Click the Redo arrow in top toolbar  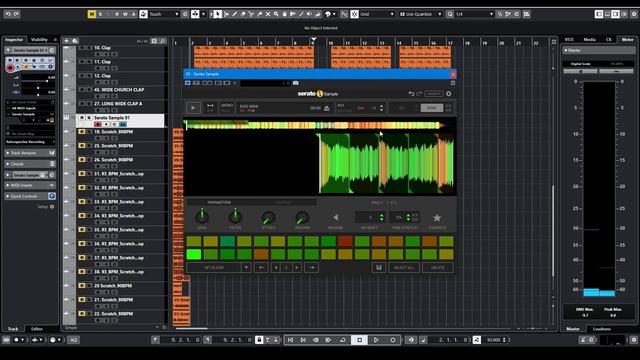[16, 14]
